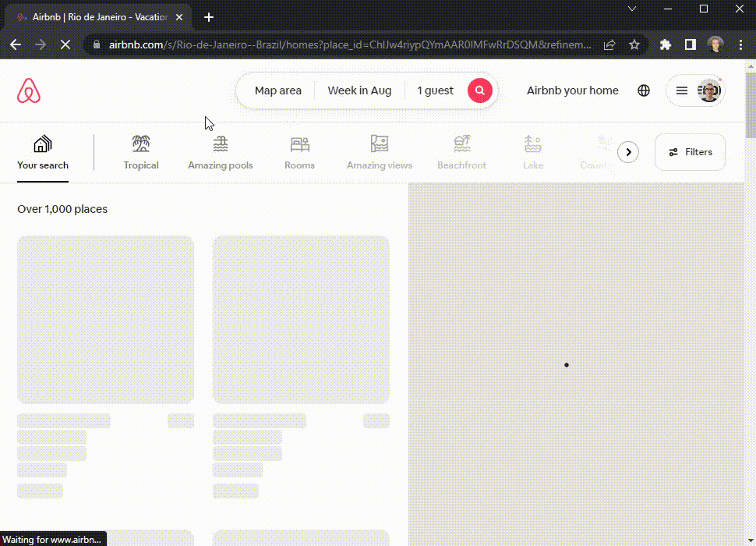Show more categories with right chevron

coord(628,152)
